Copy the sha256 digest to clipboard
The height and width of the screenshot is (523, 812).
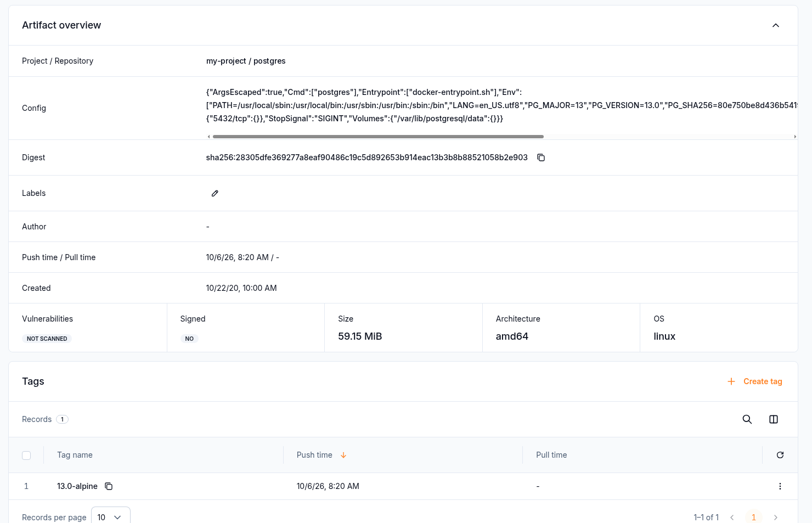(541, 158)
